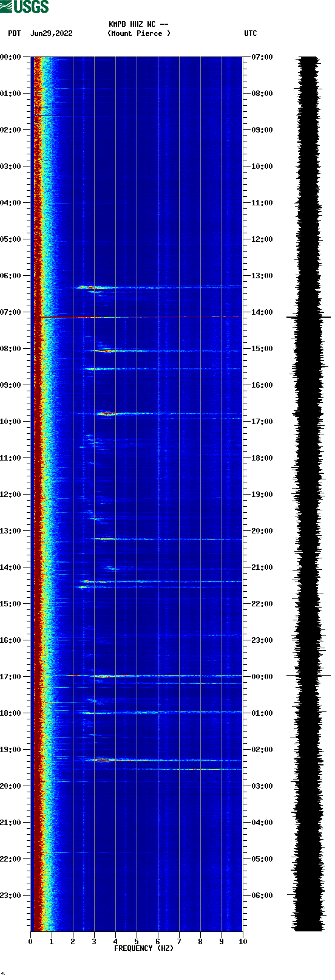Click the 'FREQUENCY (HZ)' axis label

click(143, 948)
